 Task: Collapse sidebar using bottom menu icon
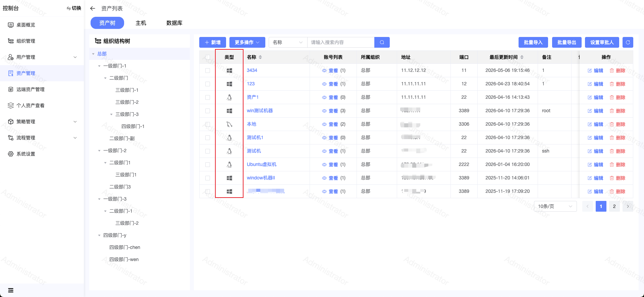(11, 290)
